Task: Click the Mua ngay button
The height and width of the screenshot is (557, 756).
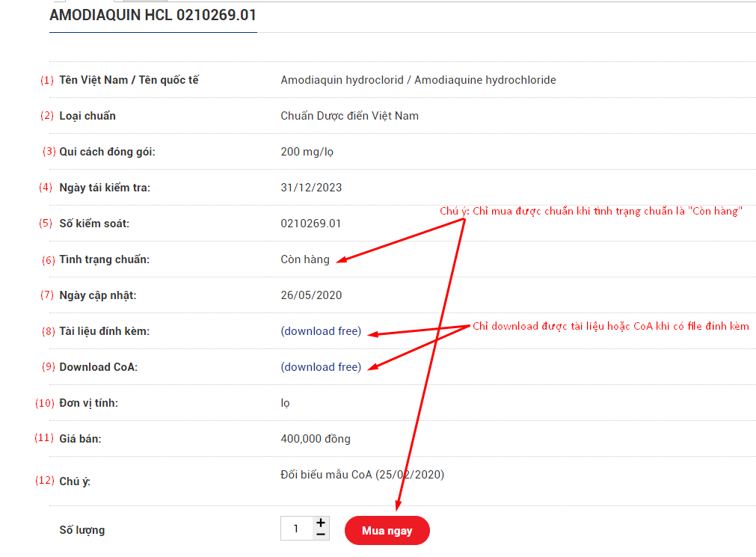Action: [x=387, y=531]
